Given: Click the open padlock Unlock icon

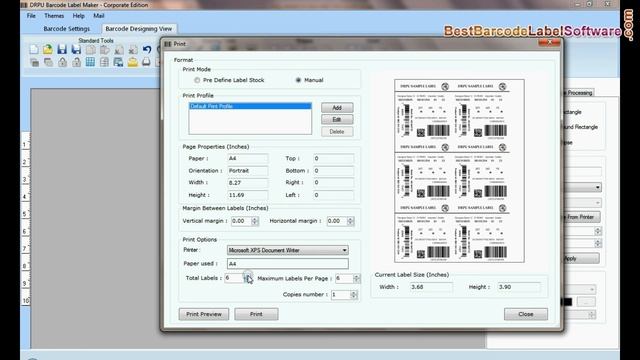Looking at the screenshot, I should (x=76, y=62).
